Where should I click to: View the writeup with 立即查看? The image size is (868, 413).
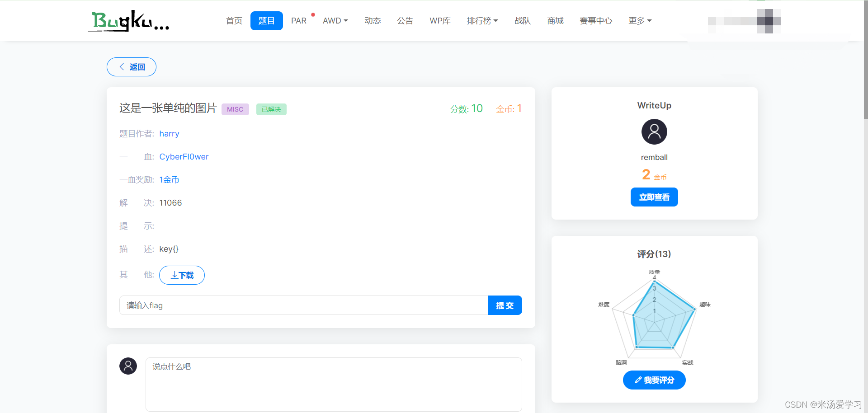pyautogui.click(x=654, y=197)
